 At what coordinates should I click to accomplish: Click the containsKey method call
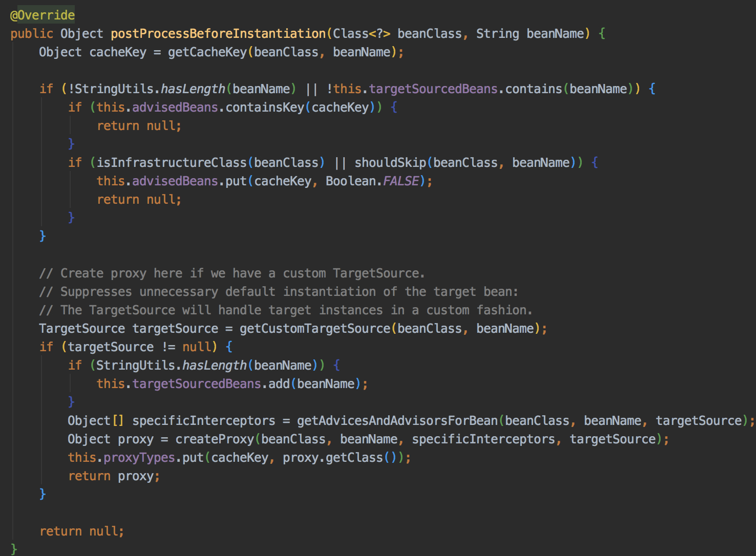(265, 108)
